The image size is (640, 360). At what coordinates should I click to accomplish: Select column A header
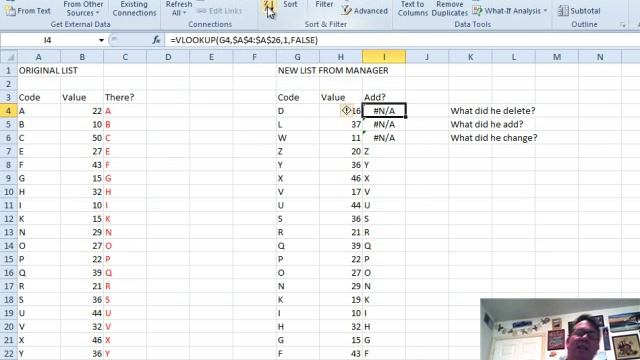(x=39, y=57)
